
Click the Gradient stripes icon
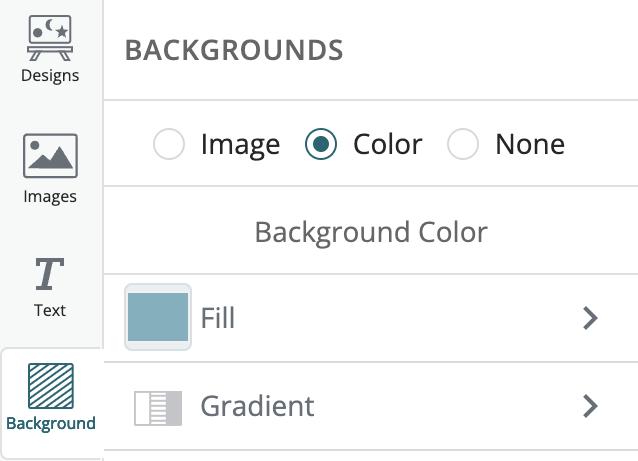[x=158, y=407]
